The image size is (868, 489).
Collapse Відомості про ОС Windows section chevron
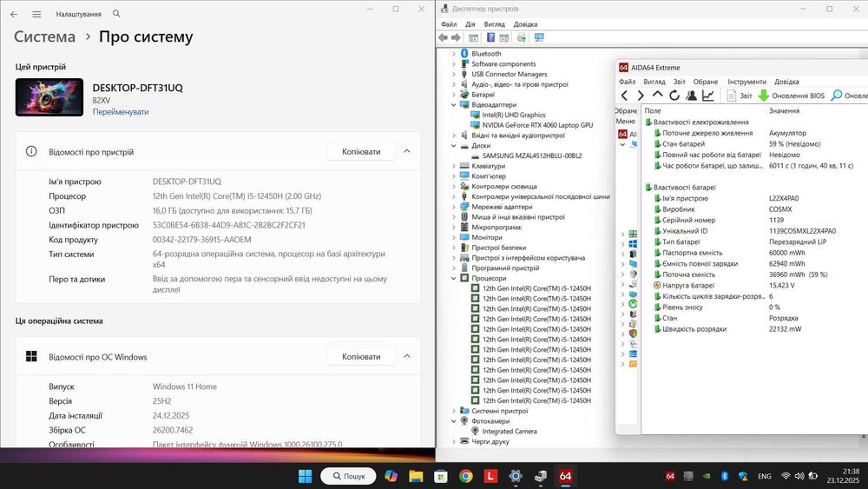pos(407,356)
